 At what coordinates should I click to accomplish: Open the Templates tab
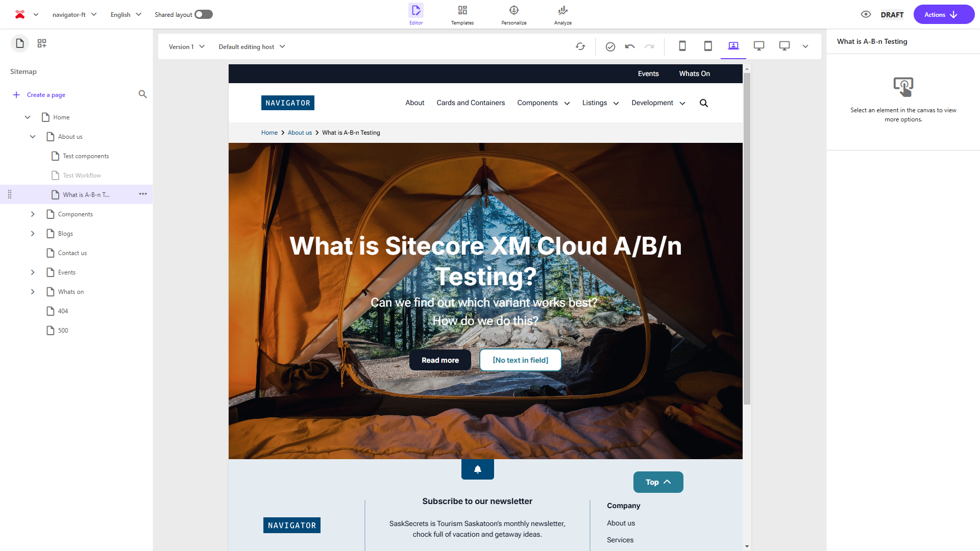tap(462, 14)
